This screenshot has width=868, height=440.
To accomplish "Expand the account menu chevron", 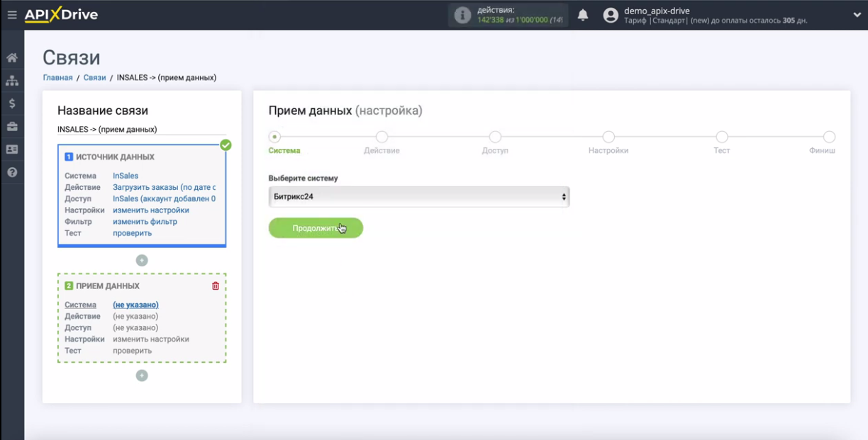I will point(857,15).
